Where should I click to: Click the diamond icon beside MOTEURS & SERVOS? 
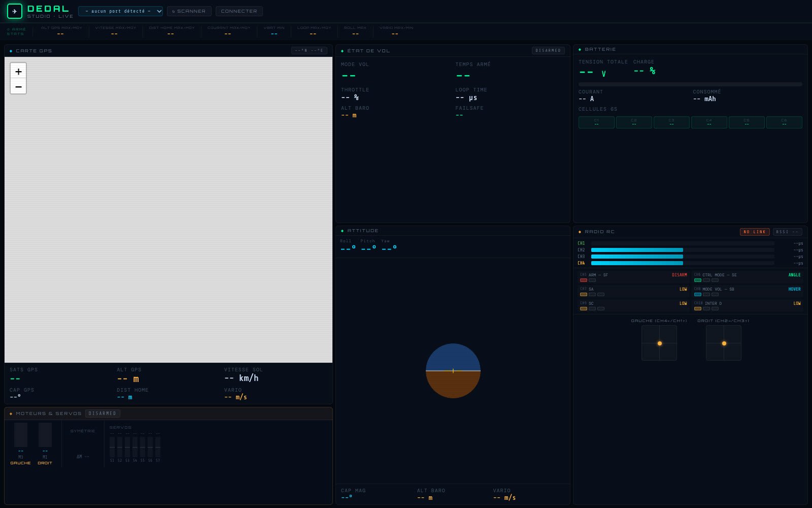tap(11, 414)
